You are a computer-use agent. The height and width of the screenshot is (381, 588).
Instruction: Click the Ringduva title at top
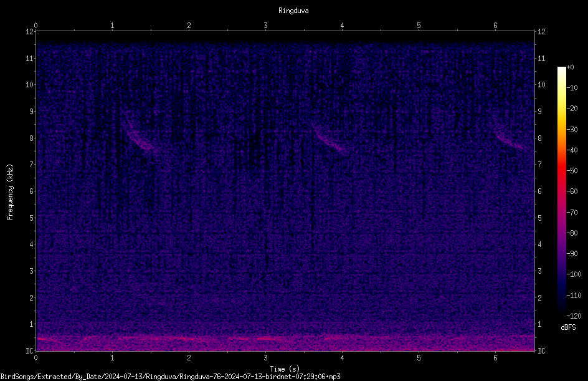(293, 11)
